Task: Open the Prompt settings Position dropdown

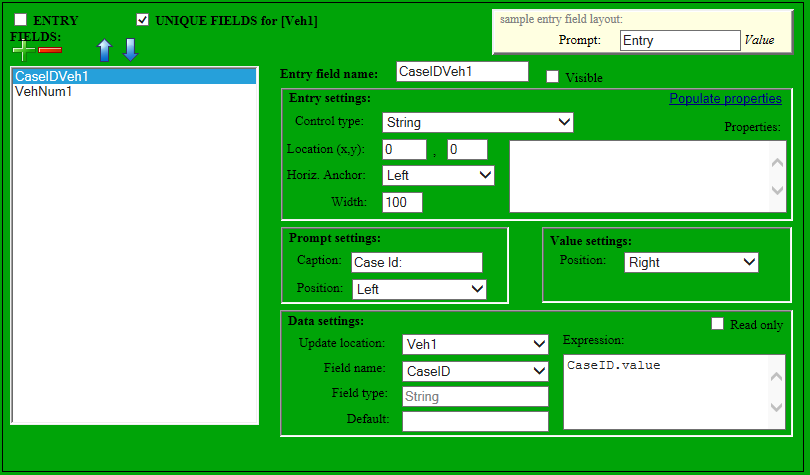Action: coord(419,289)
